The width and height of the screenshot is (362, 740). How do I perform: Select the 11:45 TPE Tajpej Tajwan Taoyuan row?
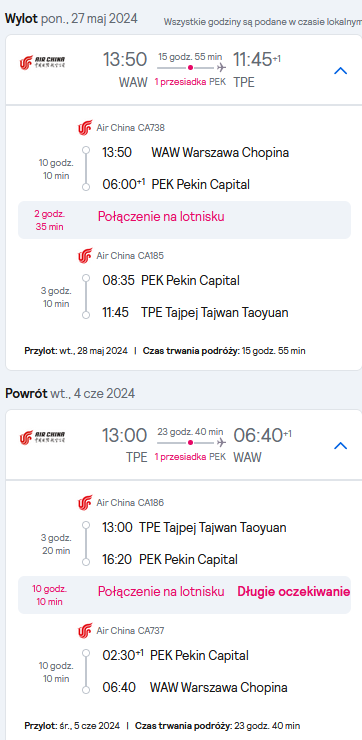coord(195,312)
